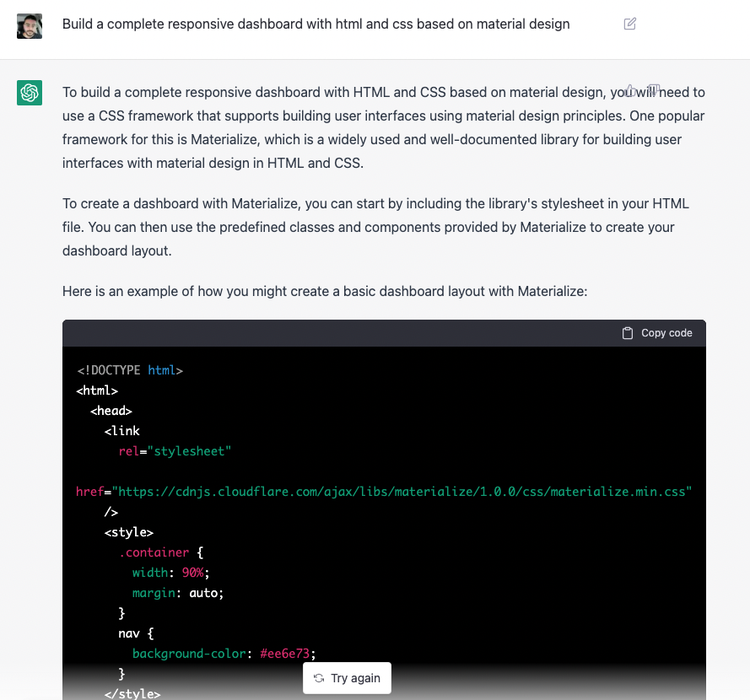Click the 'margin: auto;' code line
The image size is (750, 700).
coord(178,593)
